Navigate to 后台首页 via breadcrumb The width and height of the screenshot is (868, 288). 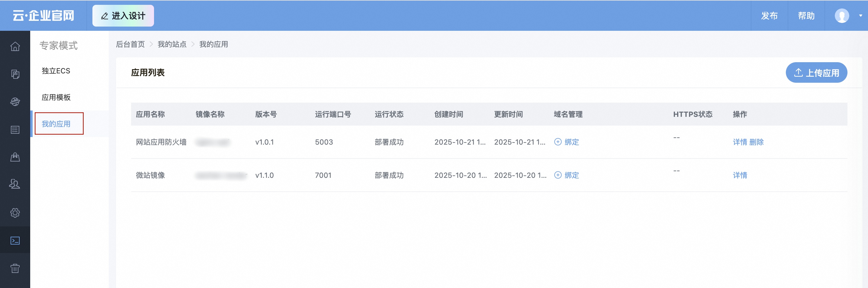tap(130, 44)
